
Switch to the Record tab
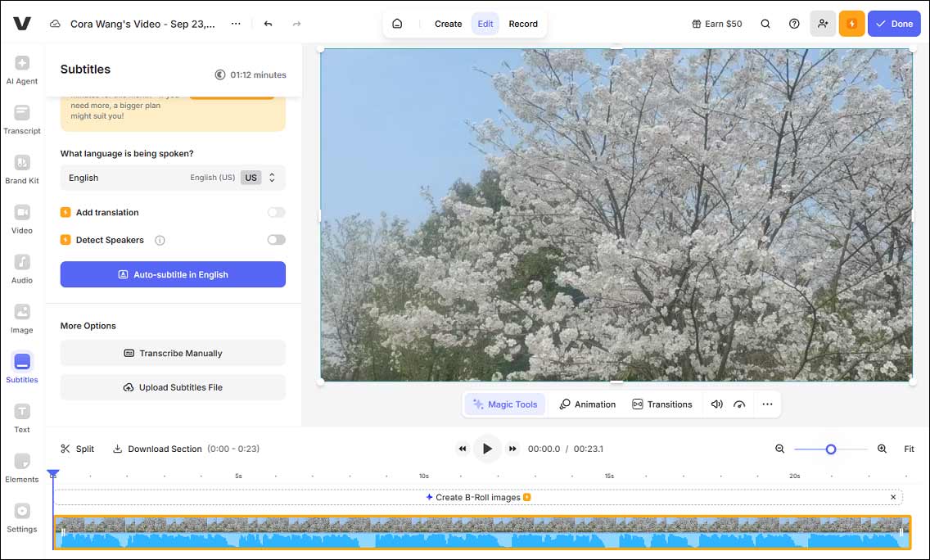point(523,24)
